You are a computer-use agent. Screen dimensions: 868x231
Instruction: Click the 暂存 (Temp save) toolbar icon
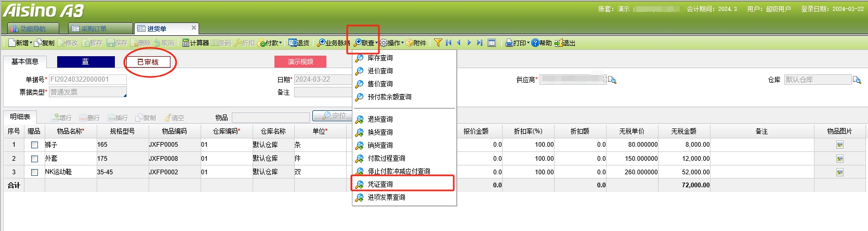coord(86,43)
